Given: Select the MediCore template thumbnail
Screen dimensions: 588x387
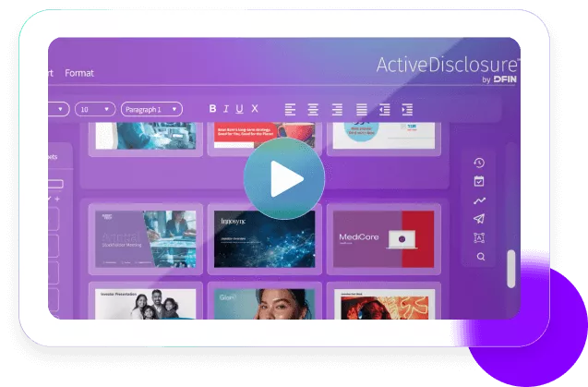Looking at the screenshot, I should click(384, 239).
